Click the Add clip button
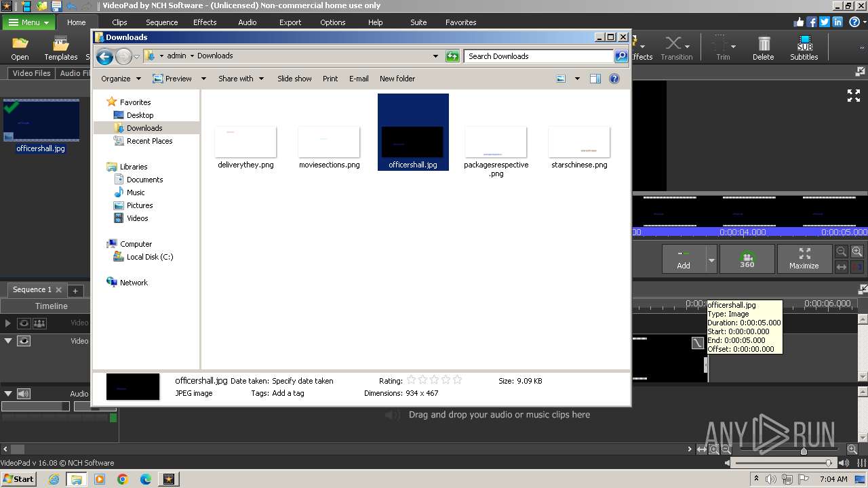The width and height of the screenshot is (868, 488). click(684, 259)
